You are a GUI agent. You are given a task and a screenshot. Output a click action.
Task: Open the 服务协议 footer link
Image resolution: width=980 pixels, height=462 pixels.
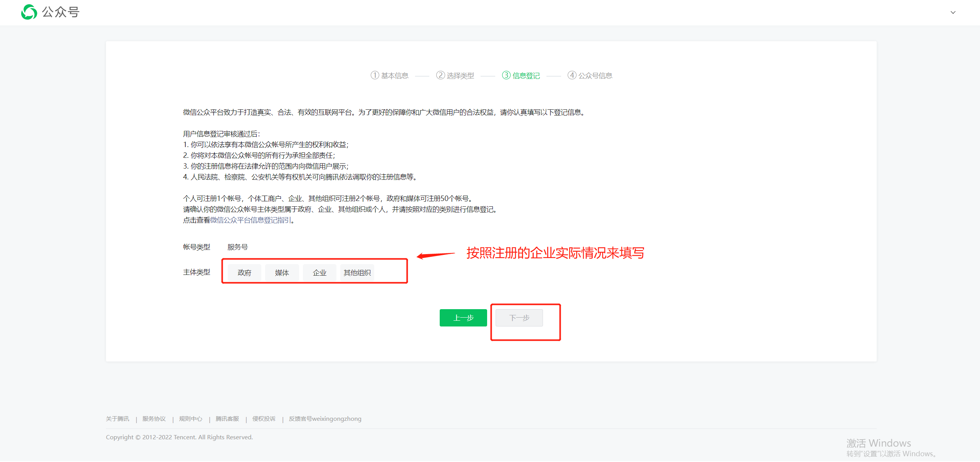click(154, 419)
